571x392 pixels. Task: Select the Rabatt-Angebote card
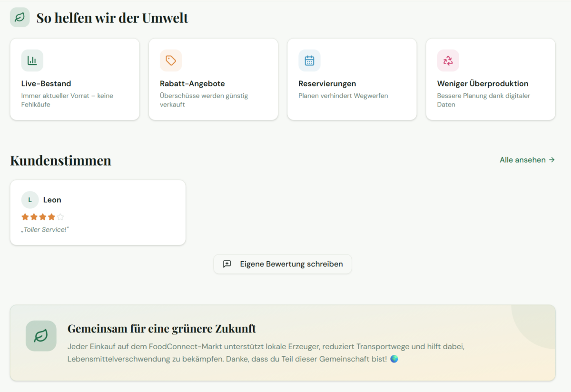pos(213,79)
